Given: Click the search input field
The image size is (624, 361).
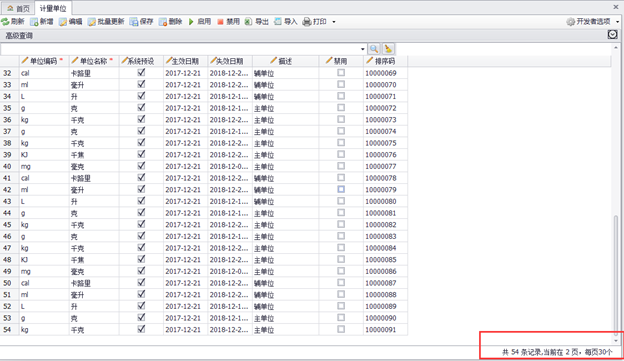Looking at the screenshot, I should [180, 49].
